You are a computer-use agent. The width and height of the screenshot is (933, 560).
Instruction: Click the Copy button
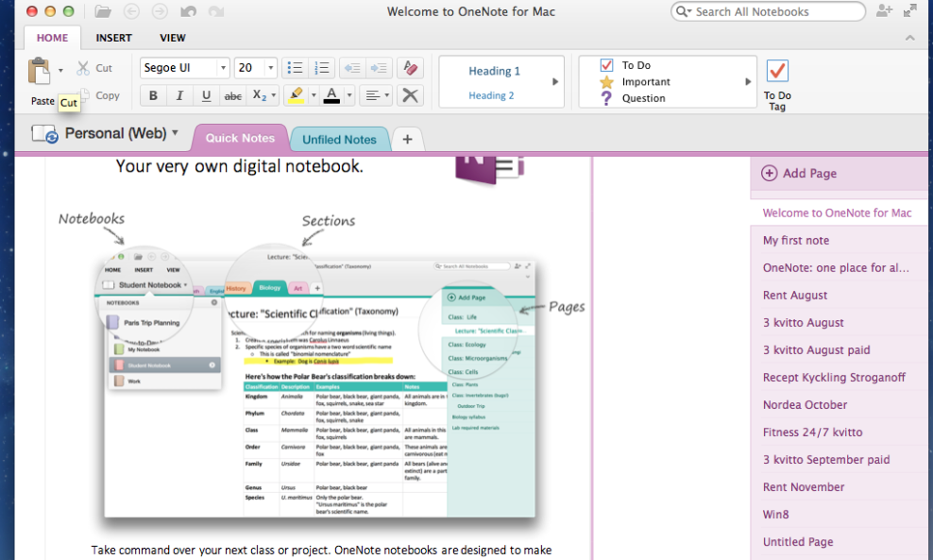pyautogui.click(x=100, y=95)
